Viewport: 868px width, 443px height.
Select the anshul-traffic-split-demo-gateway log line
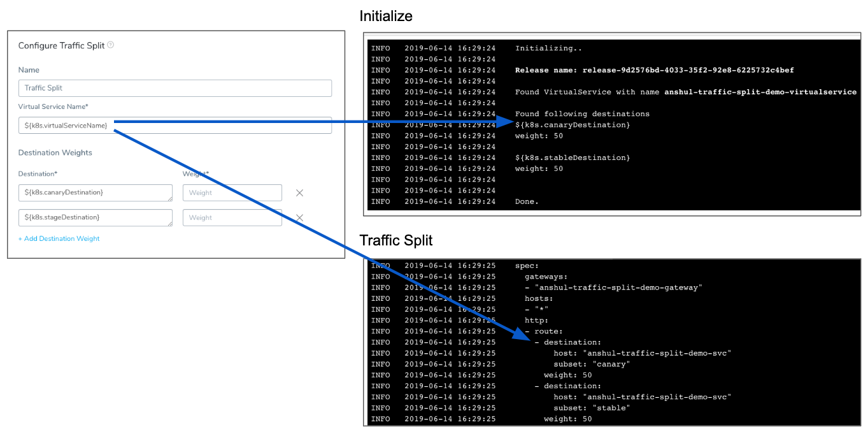613,287
